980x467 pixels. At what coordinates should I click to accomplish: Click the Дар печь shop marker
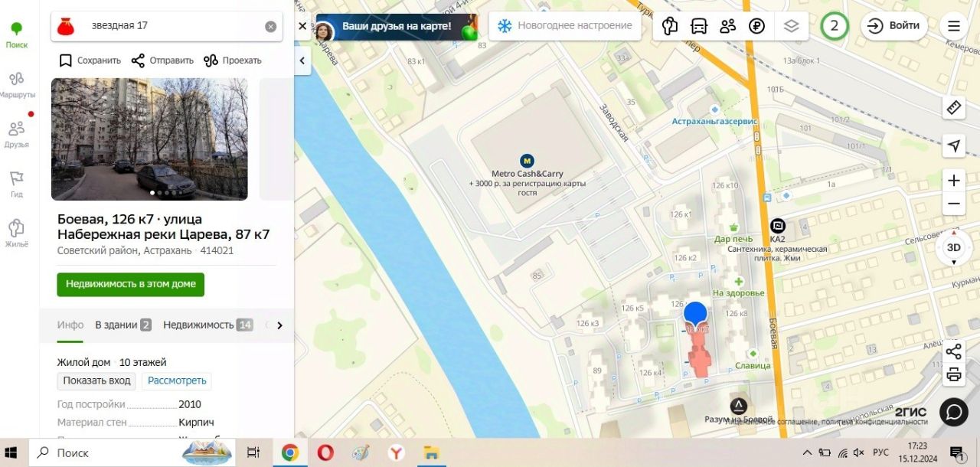point(733,227)
